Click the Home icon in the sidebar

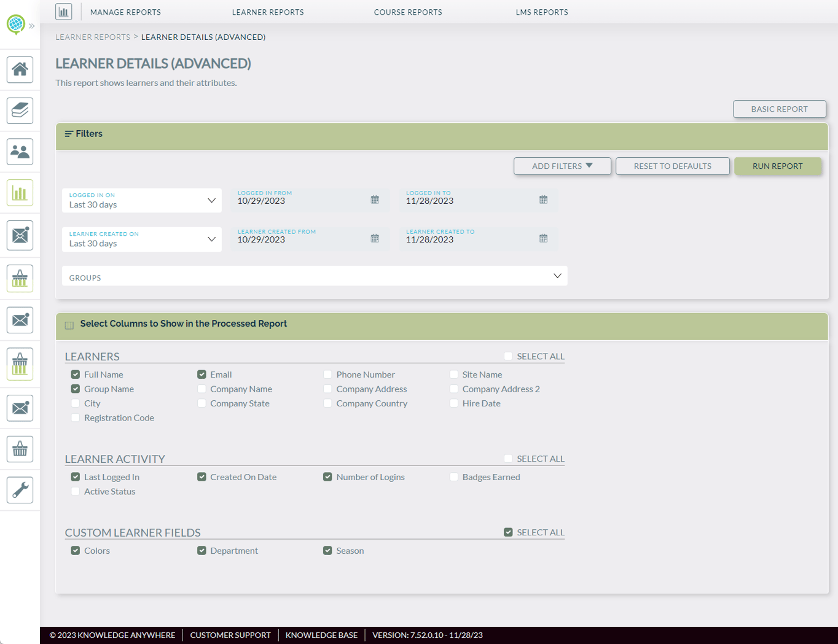coord(19,69)
